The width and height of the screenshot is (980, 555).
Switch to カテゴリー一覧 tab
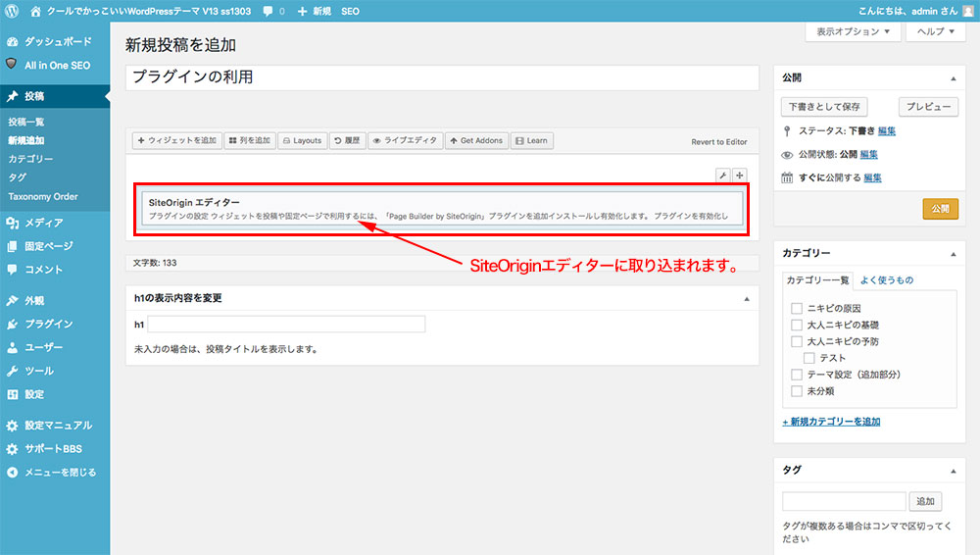click(x=817, y=280)
